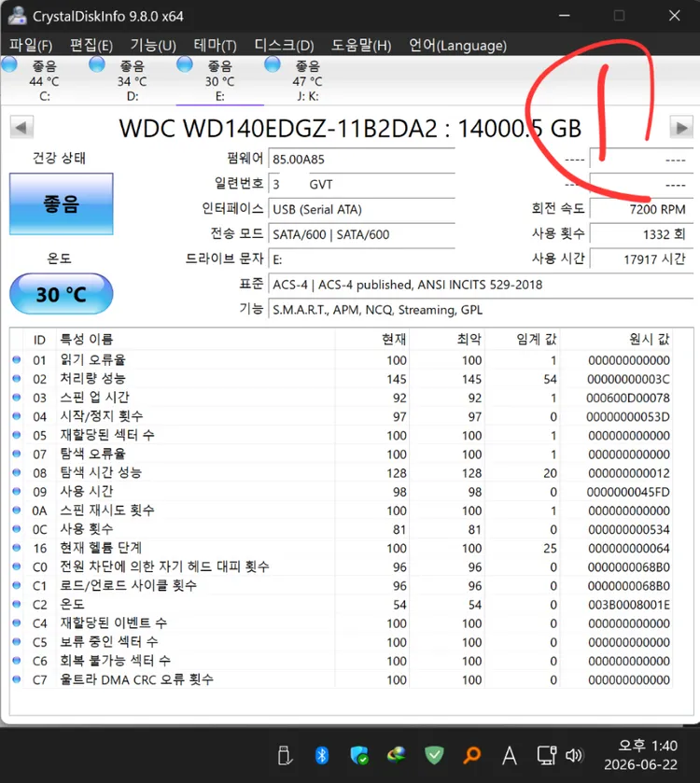Select the J: K: drive tab at 47 °C

click(307, 80)
